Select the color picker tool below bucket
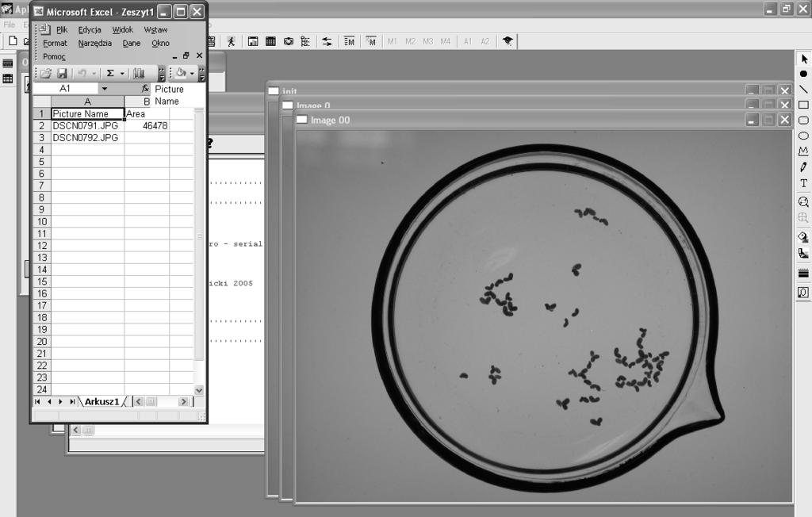Image resolution: width=812 pixels, height=517 pixels. click(x=804, y=253)
